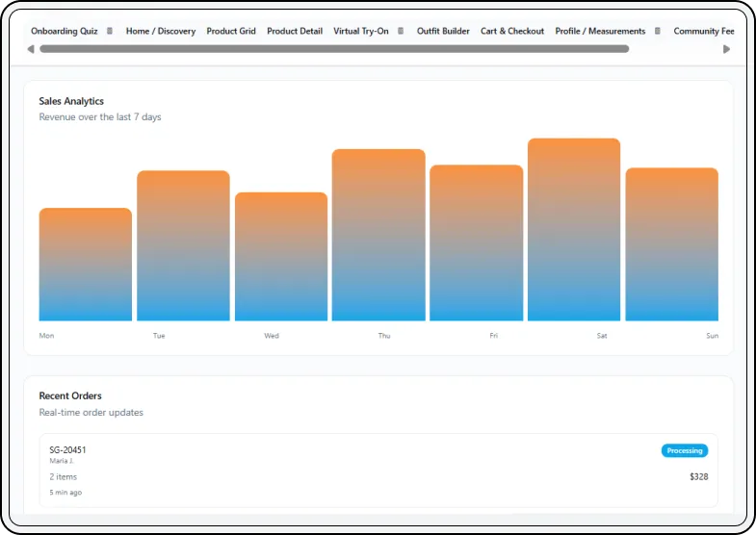Click the icon after Profile / Measurements
Viewport: 756px width, 535px height.
[658, 31]
